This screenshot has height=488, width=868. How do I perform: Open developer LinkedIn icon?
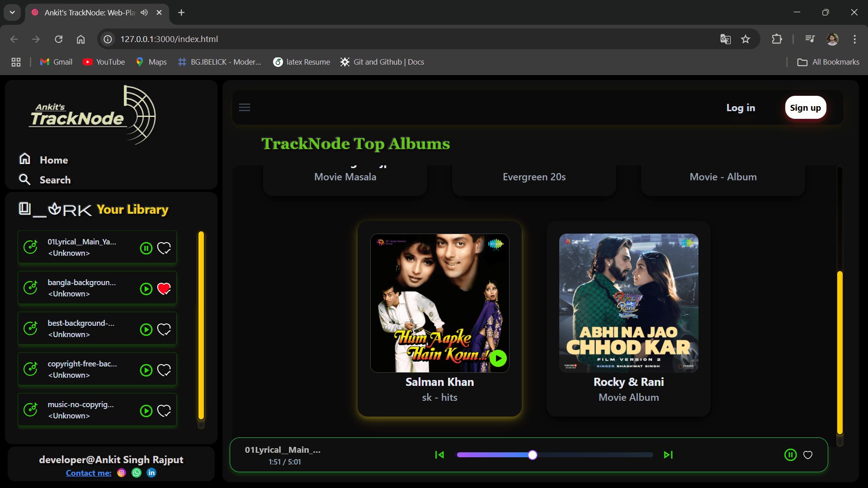pyautogui.click(x=151, y=473)
